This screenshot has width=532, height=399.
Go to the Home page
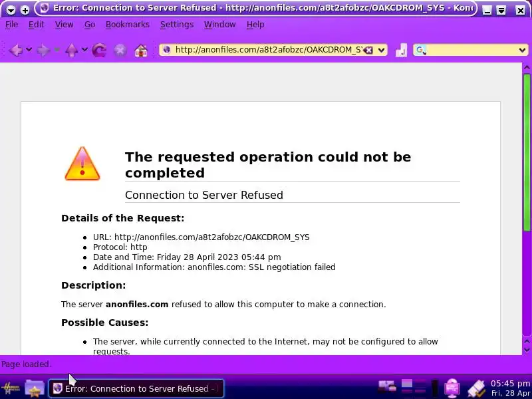141,51
